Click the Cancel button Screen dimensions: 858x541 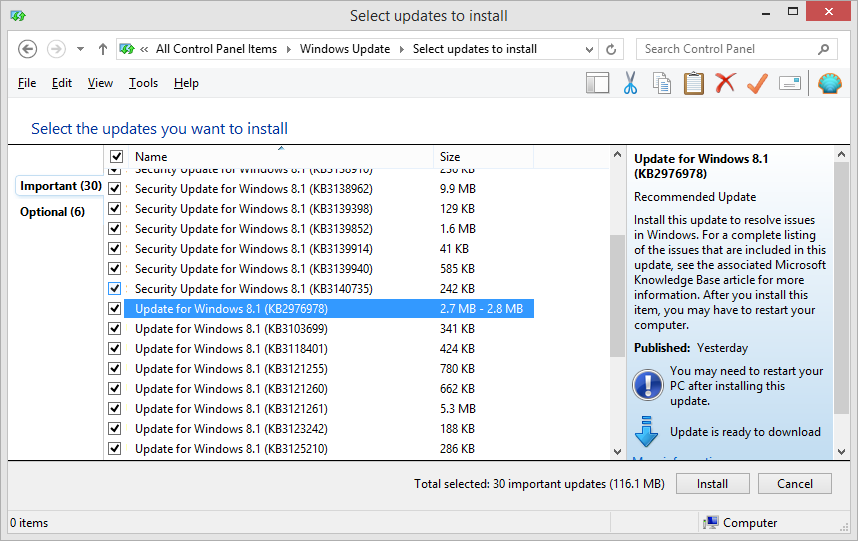click(x=795, y=484)
